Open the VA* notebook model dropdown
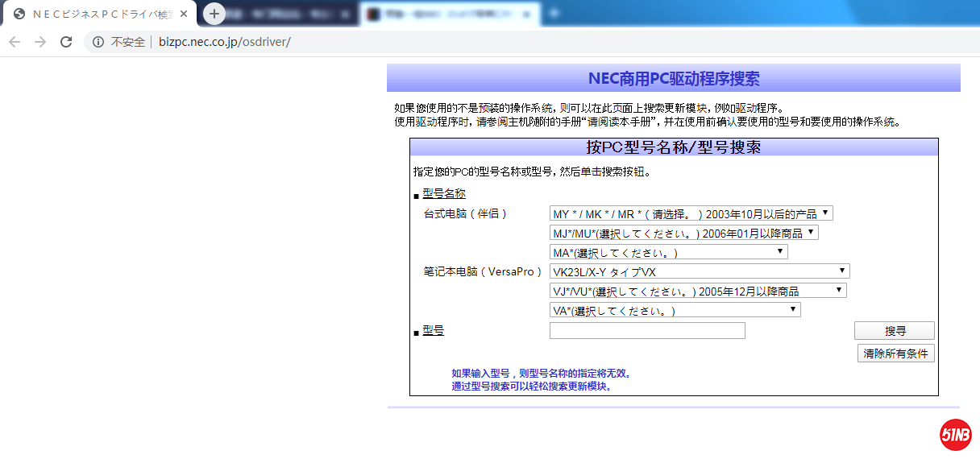This screenshot has width=980, height=459. [675, 310]
